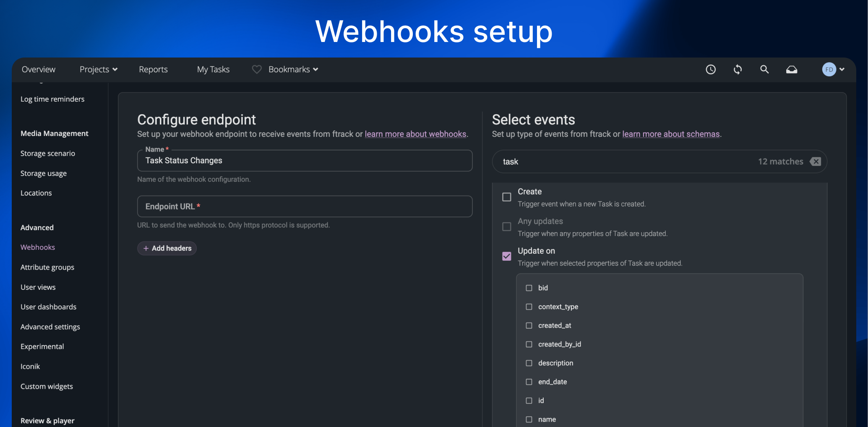This screenshot has width=868, height=427.
Task: Click the FD user avatar
Action: click(x=829, y=70)
